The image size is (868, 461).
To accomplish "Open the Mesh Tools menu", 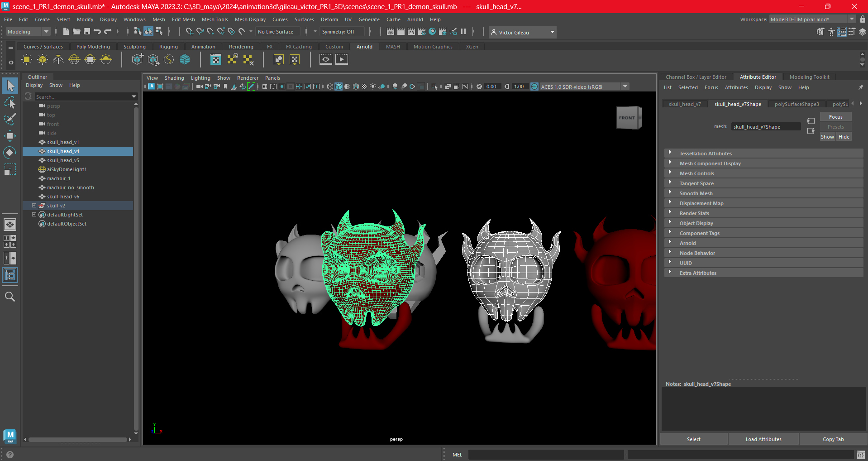I will pyautogui.click(x=215, y=19).
